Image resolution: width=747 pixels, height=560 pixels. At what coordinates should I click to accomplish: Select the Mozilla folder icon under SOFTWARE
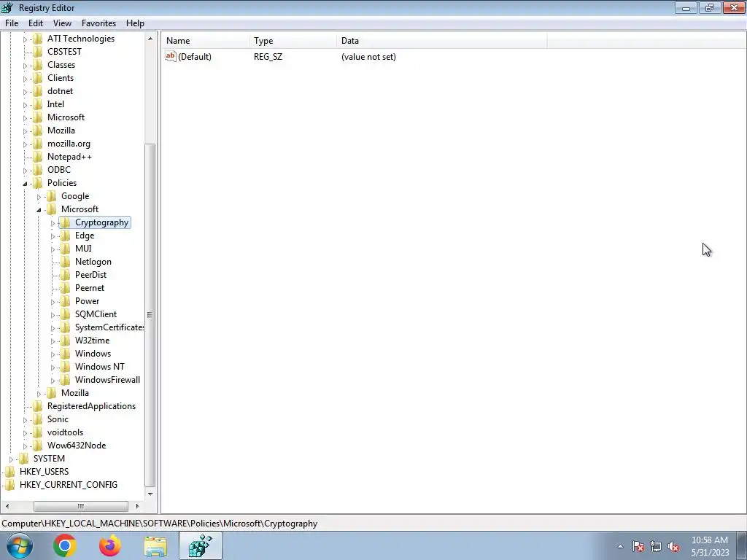(38, 130)
